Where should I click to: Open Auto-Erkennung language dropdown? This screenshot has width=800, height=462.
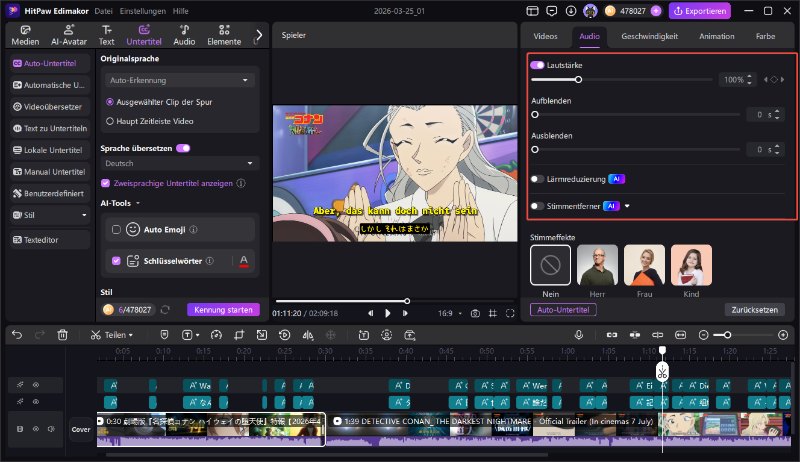pyautogui.click(x=179, y=80)
